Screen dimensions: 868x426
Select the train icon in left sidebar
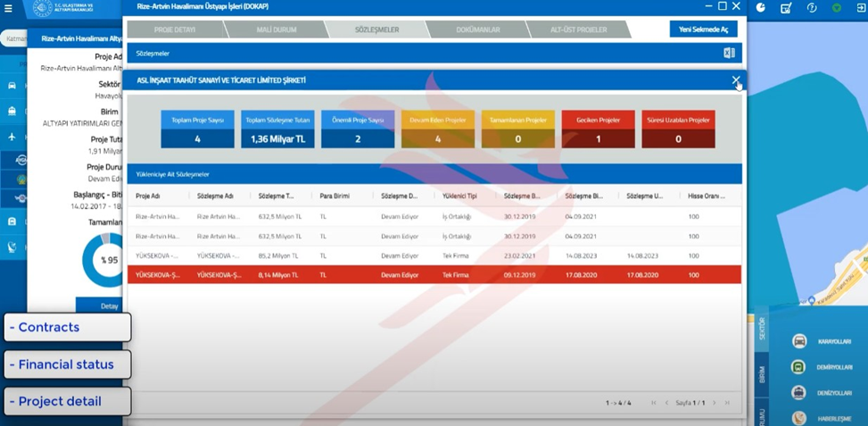click(x=12, y=111)
